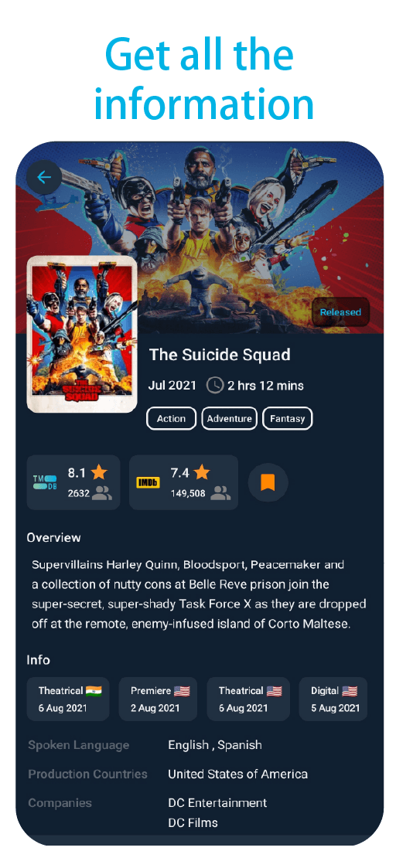This screenshot has height=868, width=396.
Task: Tap the people icon beside 149,508
Action: (220, 492)
